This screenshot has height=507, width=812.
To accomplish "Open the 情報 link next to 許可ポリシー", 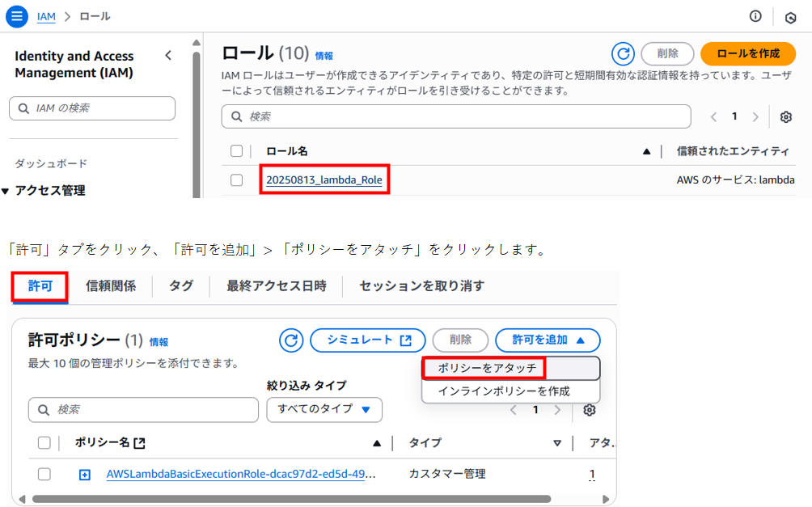I will coord(159,342).
